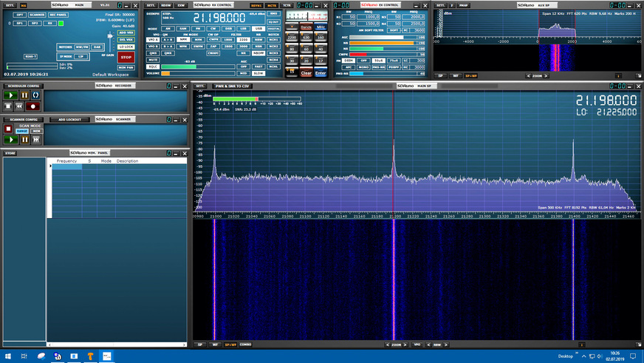
Task: Toggle the recorder loop icon
Action: pyautogui.click(x=35, y=96)
